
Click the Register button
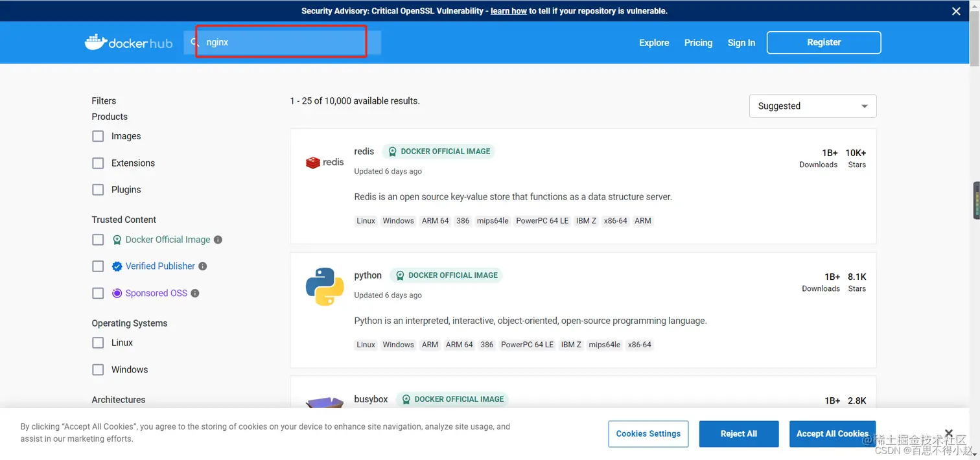point(824,42)
